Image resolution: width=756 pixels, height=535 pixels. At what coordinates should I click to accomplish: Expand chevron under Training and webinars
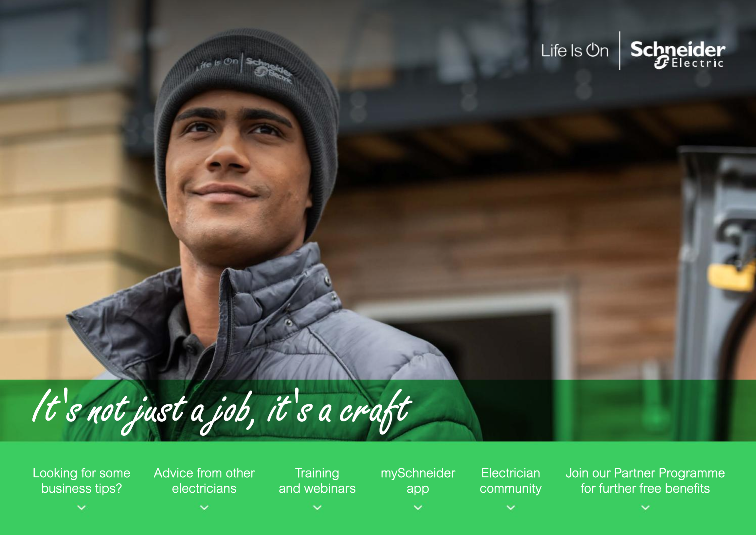(x=317, y=507)
